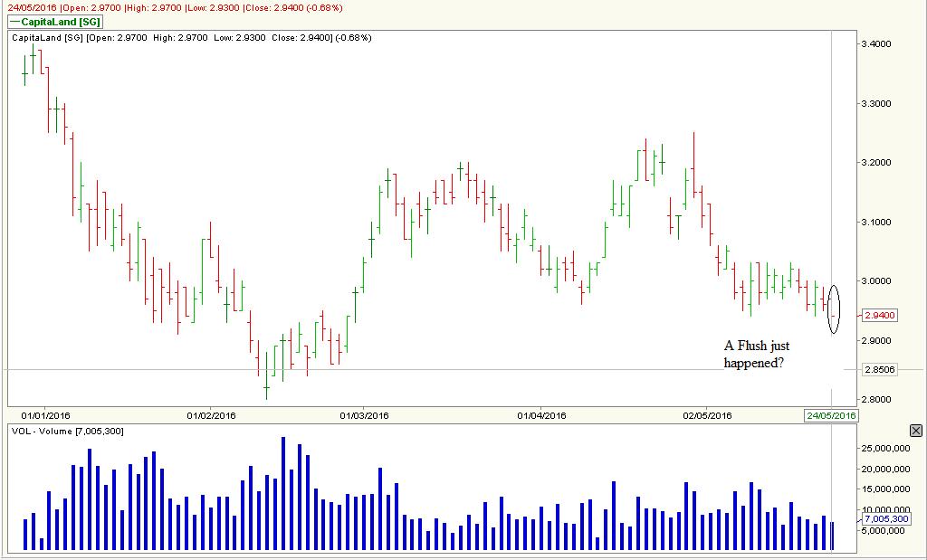Click the 01/04/2016 date axis label
Viewport: 927px width, 560px height.
[541, 415]
